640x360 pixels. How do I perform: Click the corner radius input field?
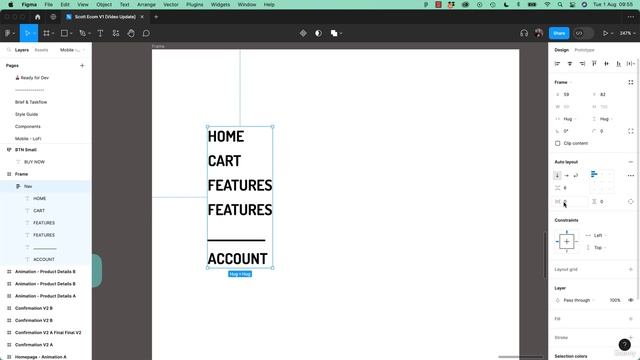pos(606,131)
